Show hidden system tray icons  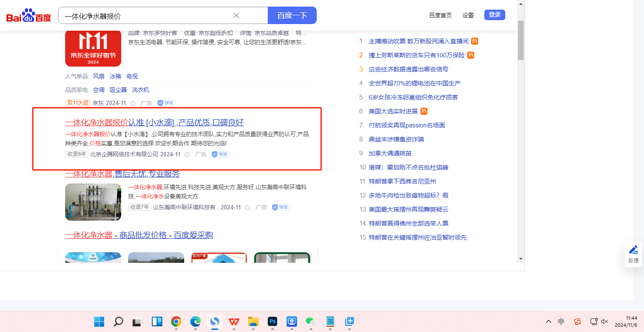tap(549, 321)
